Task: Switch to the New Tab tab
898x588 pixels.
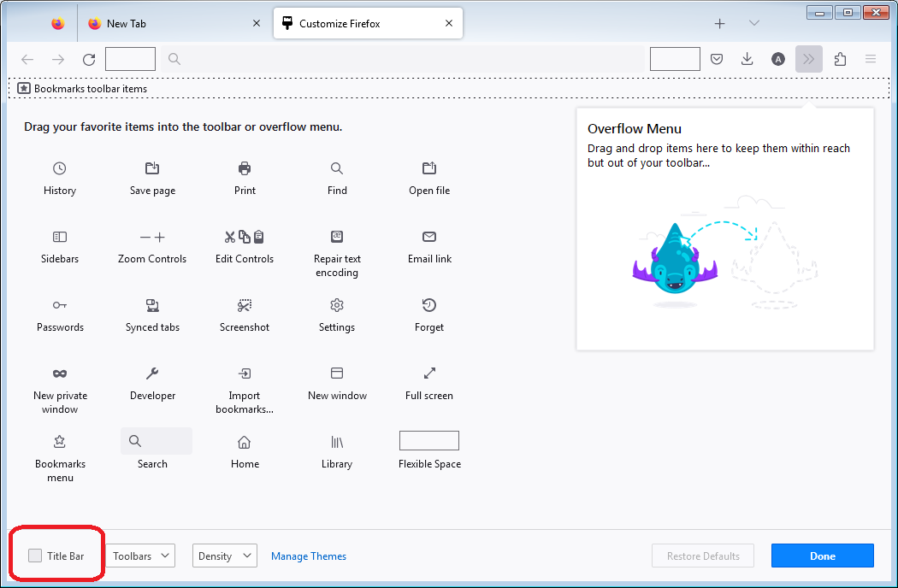Action: 171,24
